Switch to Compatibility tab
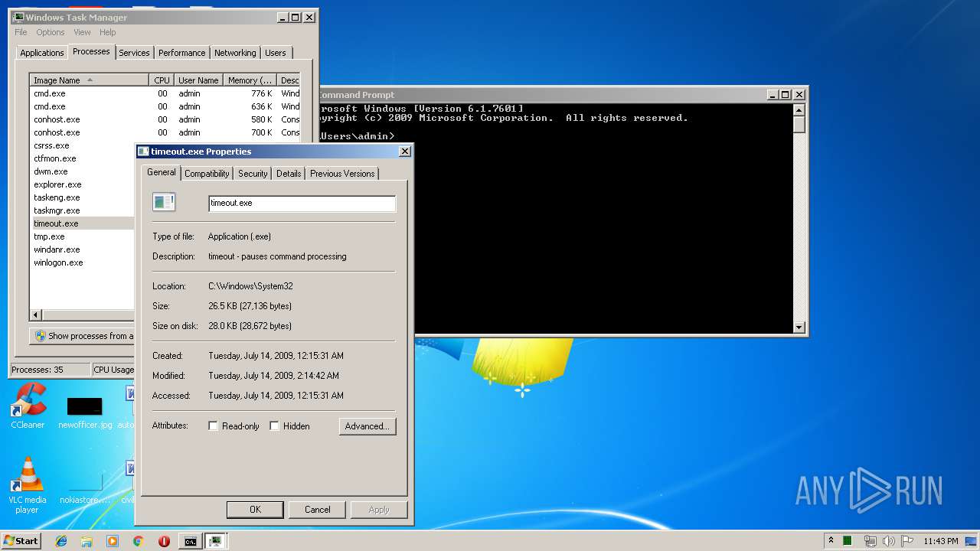 [x=207, y=174]
